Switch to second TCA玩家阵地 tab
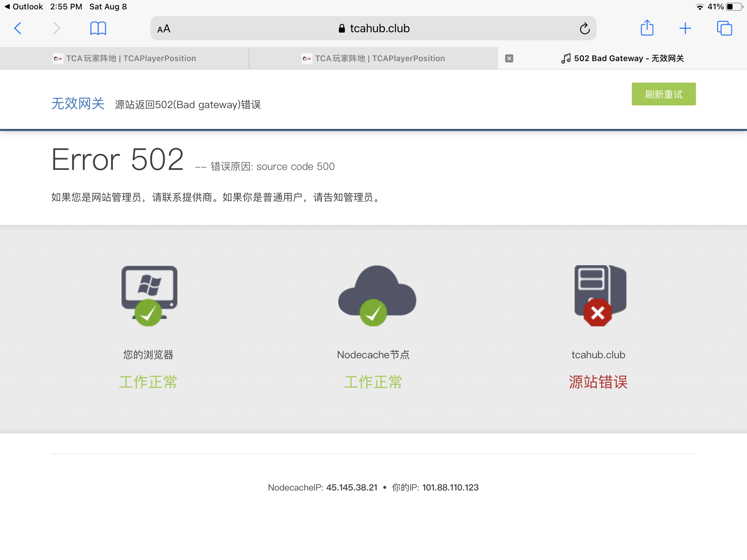The width and height of the screenshot is (747, 560). pos(373,58)
